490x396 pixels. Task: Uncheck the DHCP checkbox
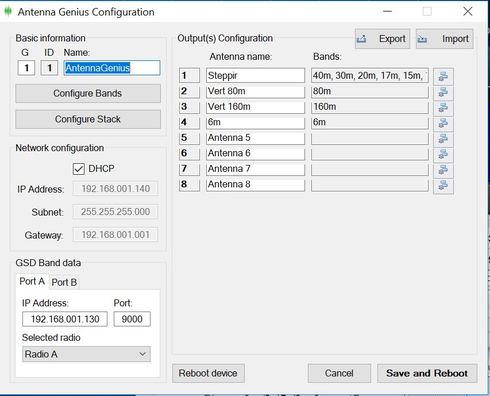tap(79, 169)
